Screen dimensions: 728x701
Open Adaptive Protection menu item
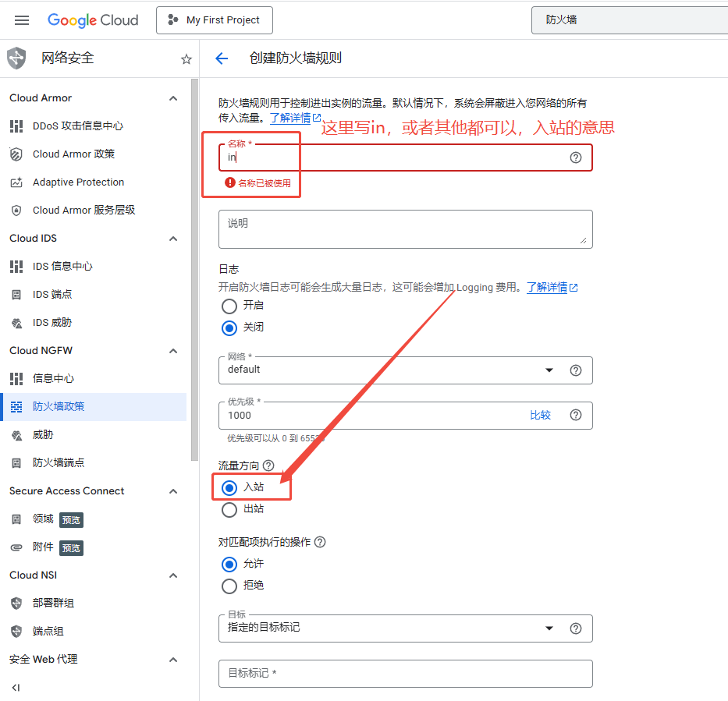(x=94, y=182)
